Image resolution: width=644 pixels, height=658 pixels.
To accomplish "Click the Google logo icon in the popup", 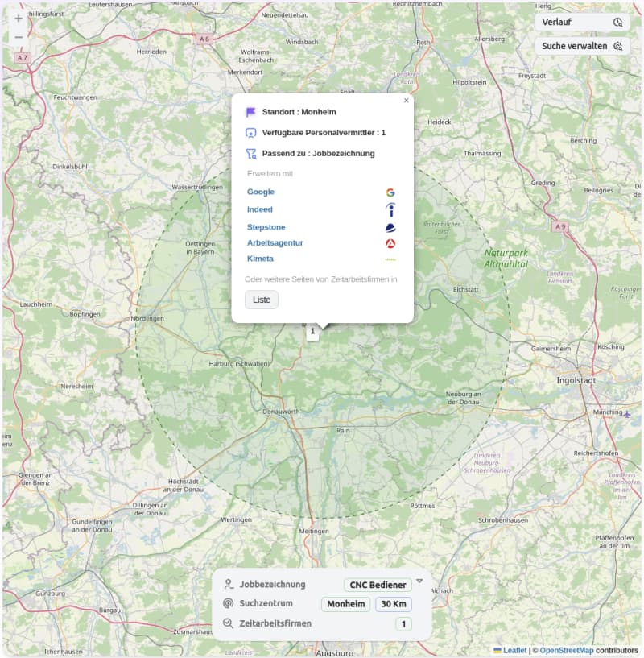I will [x=390, y=192].
